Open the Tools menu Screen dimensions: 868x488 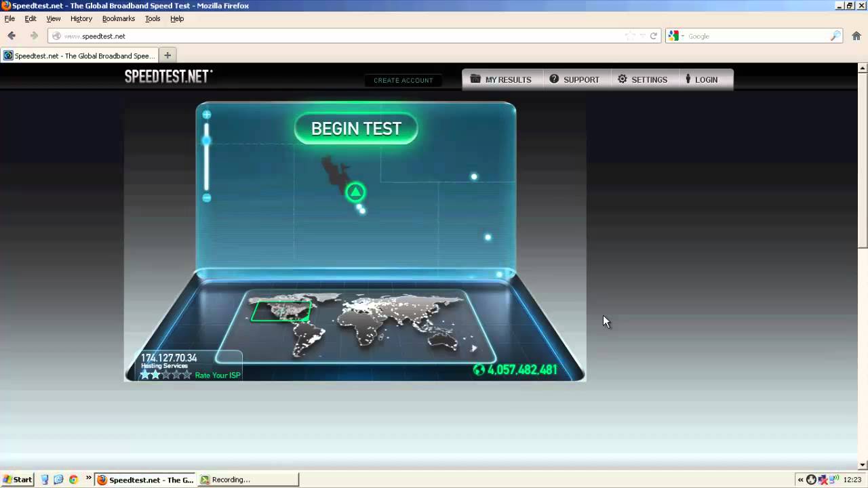[153, 19]
